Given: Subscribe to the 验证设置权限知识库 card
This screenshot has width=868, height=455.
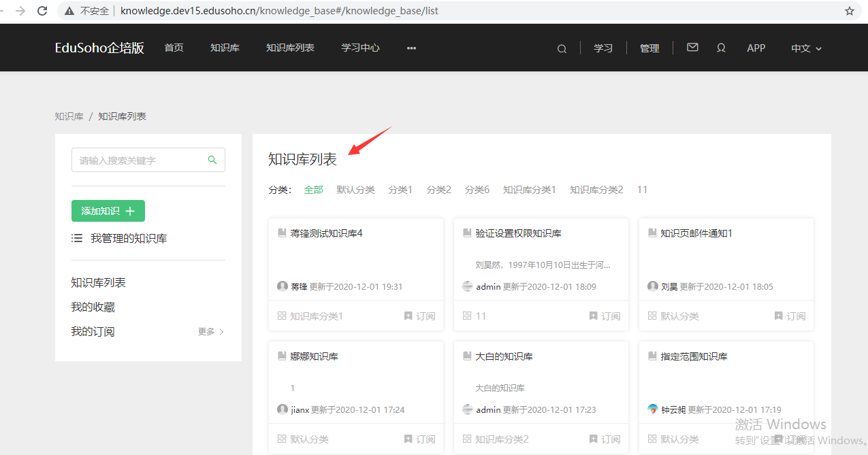Looking at the screenshot, I should 605,316.
